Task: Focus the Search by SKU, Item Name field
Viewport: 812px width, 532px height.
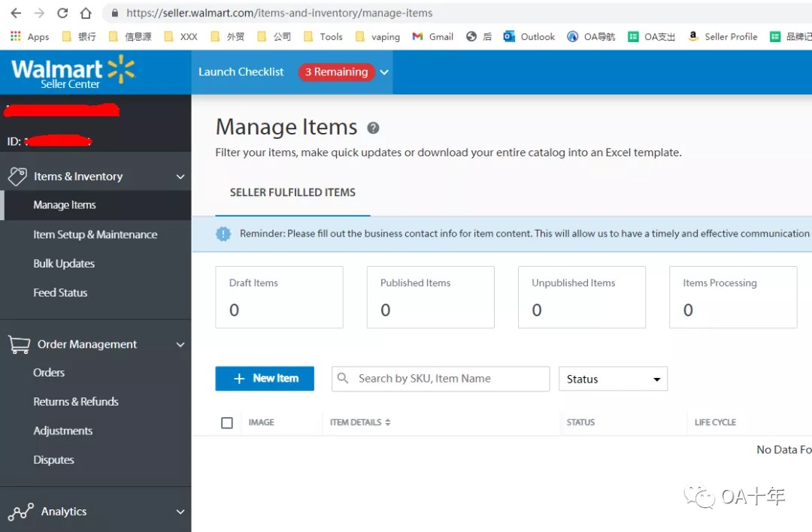Action: pyautogui.click(x=441, y=379)
